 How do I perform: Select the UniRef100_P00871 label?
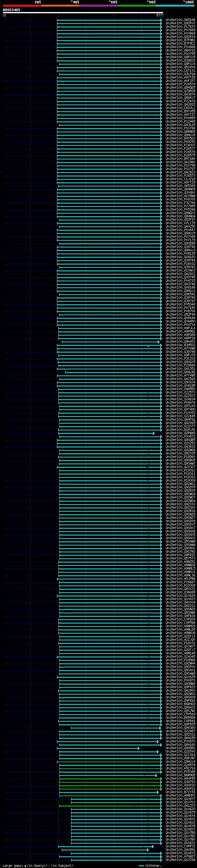tap(180, 680)
